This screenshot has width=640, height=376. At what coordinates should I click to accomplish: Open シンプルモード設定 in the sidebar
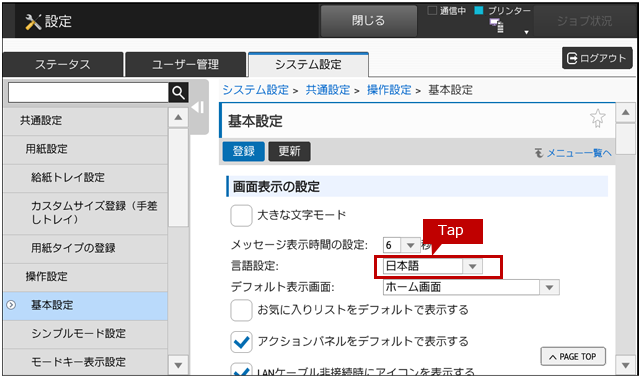(x=85, y=334)
